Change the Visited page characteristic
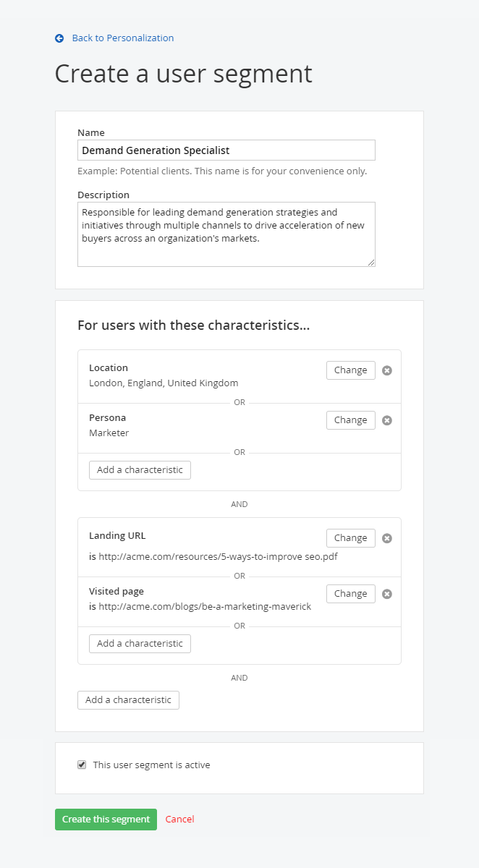This screenshot has height=868, width=479. [x=350, y=594]
